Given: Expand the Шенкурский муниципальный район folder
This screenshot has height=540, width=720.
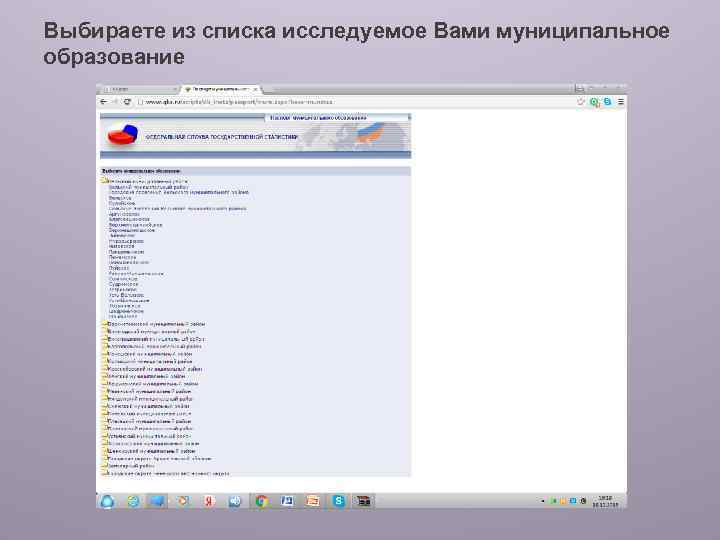Looking at the screenshot, I should pos(104,450).
